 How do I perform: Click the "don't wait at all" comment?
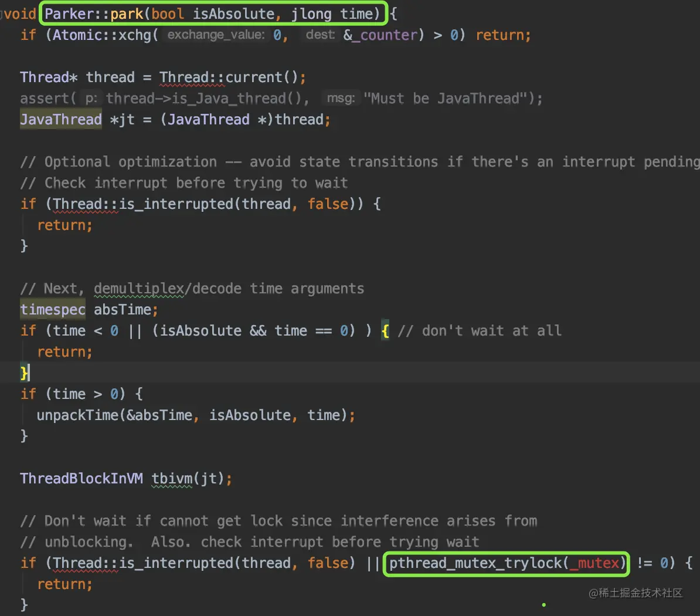(x=480, y=330)
